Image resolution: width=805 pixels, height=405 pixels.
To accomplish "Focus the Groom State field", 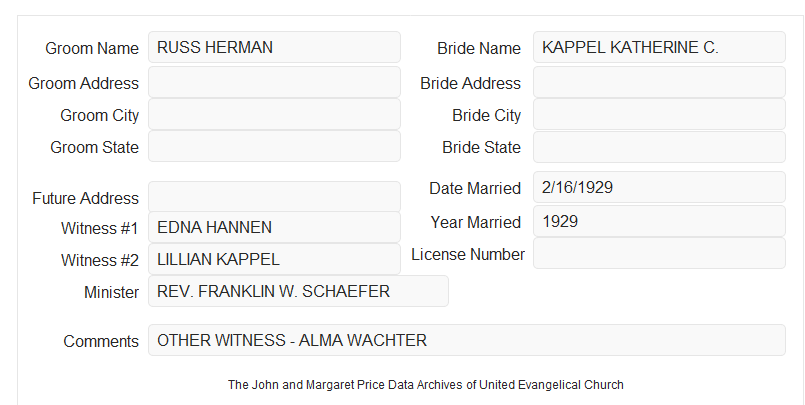I will click(274, 146).
